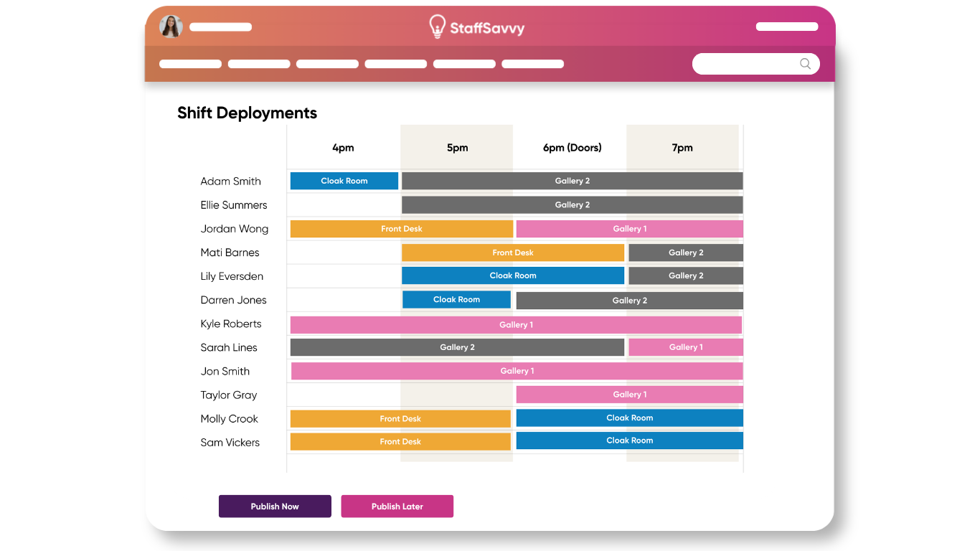Select Molly Crook's Cloak Room shift
Viewport: 980px width, 551px height.
coord(630,418)
